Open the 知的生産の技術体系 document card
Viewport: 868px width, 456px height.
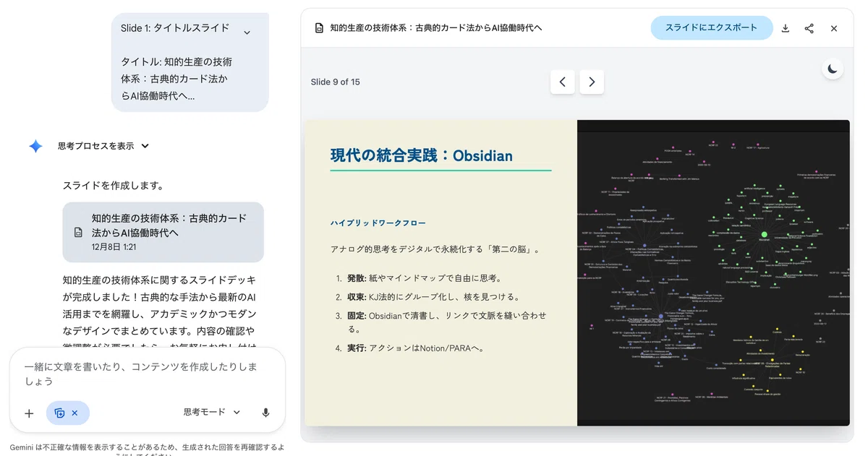click(163, 232)
